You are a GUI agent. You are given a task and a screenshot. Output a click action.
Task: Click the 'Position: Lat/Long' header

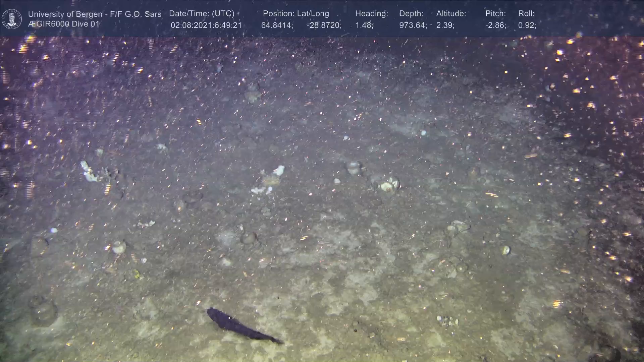(296, 14)
